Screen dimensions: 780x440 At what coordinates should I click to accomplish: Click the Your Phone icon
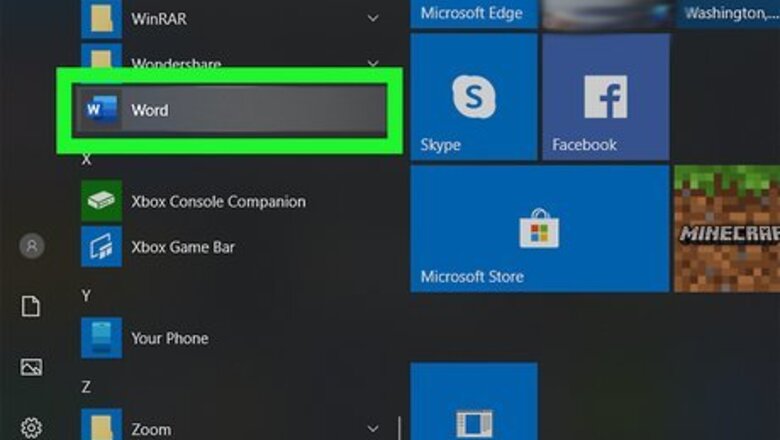[x=101, y=338]
